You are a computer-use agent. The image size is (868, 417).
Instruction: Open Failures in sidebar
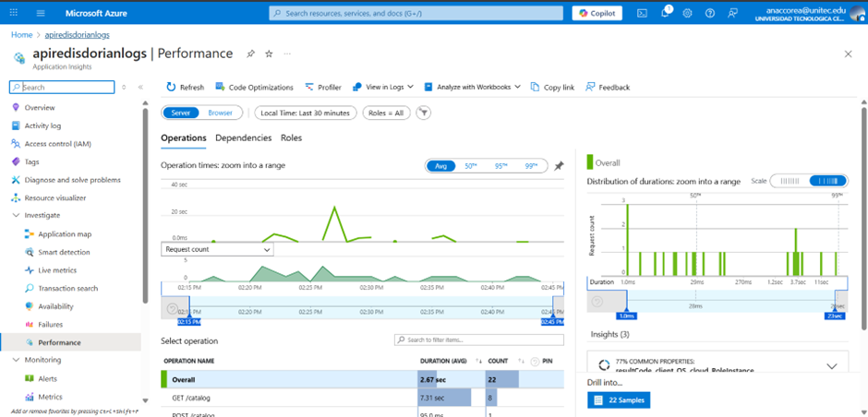[50, 325]
